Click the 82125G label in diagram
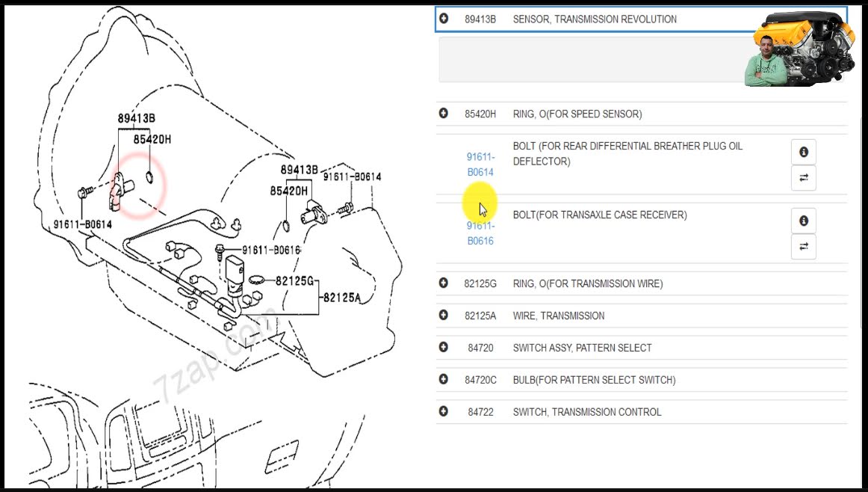The height and width of the screenshot is (492, 868). (294, 281)
